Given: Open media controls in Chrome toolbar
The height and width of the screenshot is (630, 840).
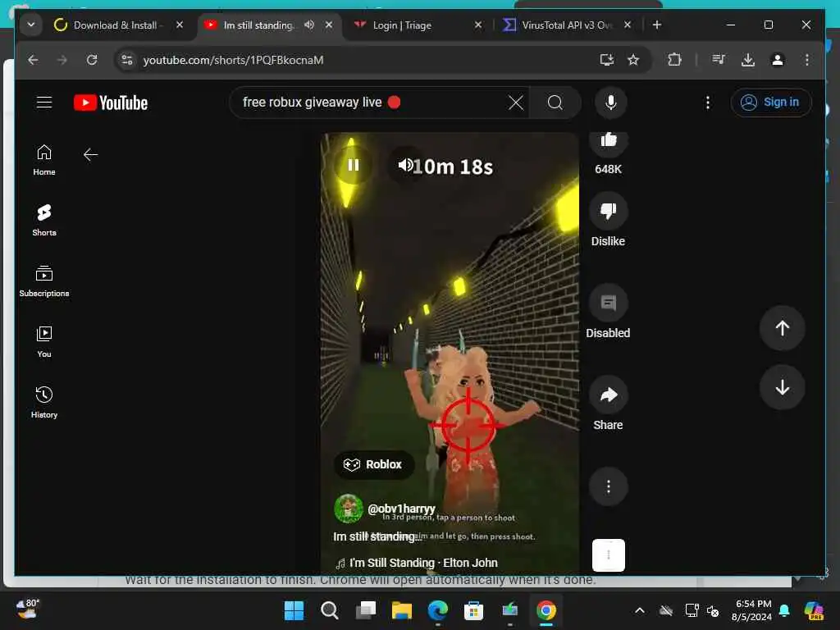Looking at the screenshot, I should coord(719,60).
